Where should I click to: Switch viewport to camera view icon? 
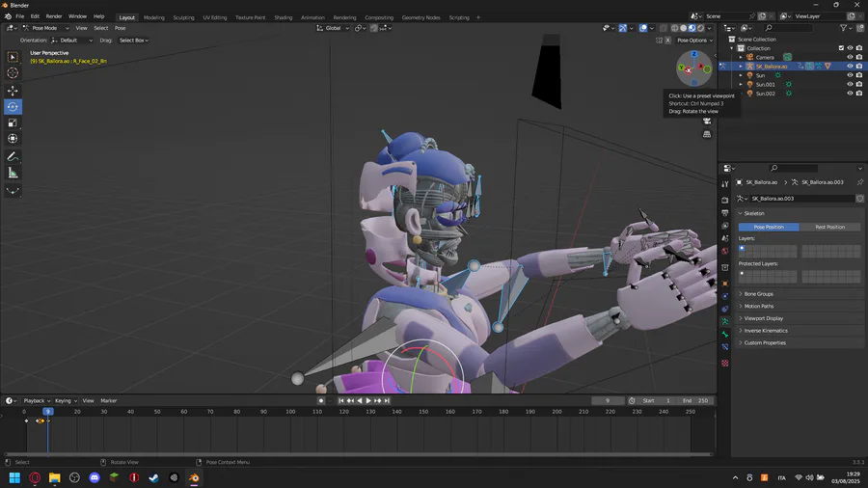[707, 122]
